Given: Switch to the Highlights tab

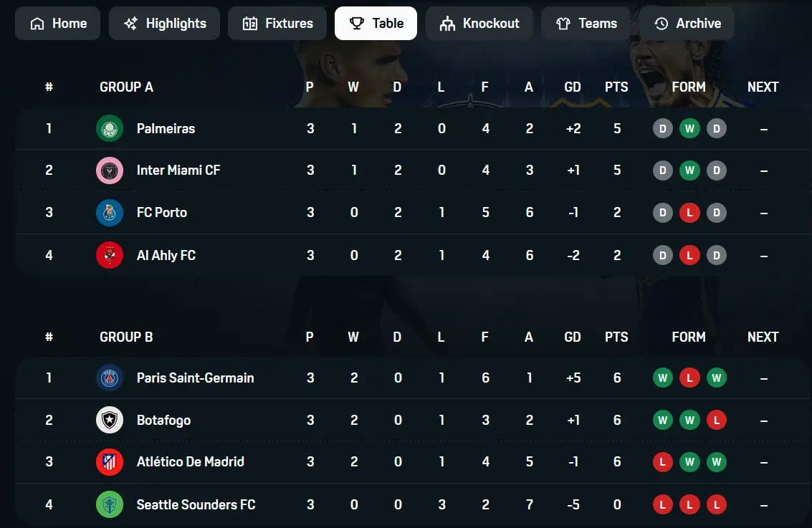Looking at the screenshot, I should click(x=164, y=24).
